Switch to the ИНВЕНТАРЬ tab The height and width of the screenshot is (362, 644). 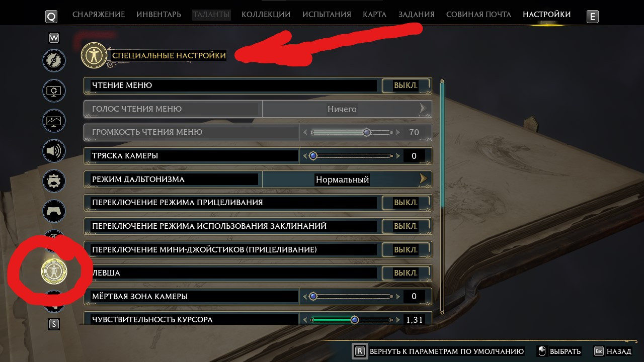point(158,15)
